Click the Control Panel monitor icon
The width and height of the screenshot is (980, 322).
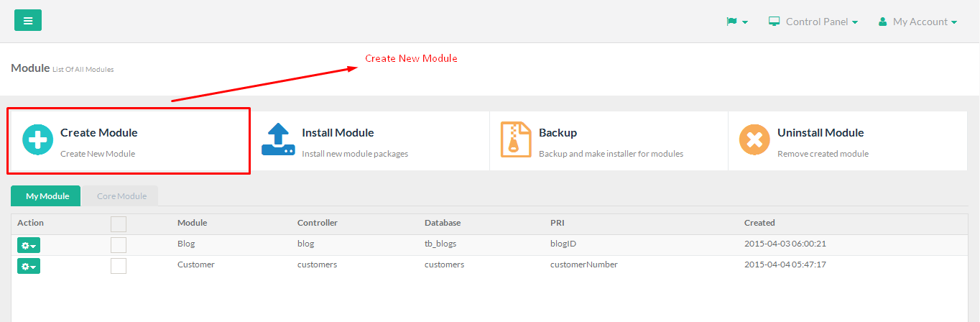click(x=775, y=22)
